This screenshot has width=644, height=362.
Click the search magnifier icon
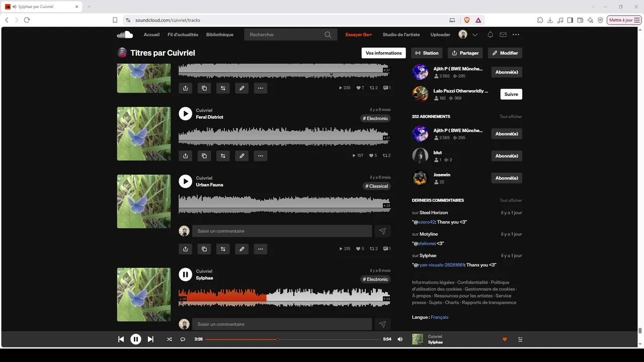point(328,35)
